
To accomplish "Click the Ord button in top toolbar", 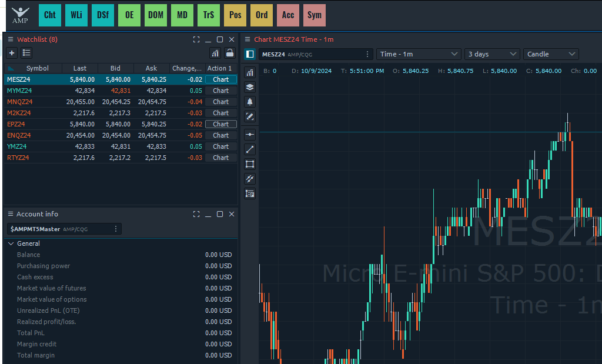I will pyautogui.click(x=262, y=15).
